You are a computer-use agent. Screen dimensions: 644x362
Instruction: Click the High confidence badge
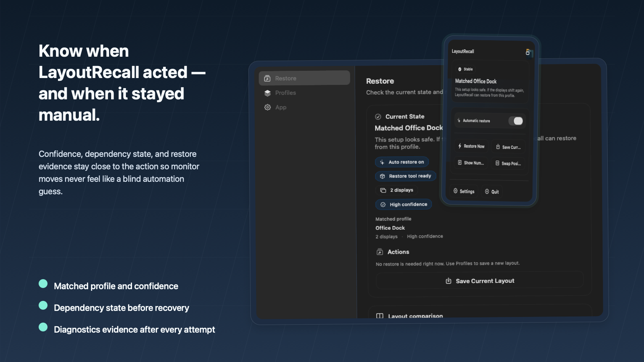click(x=404, y=204)
